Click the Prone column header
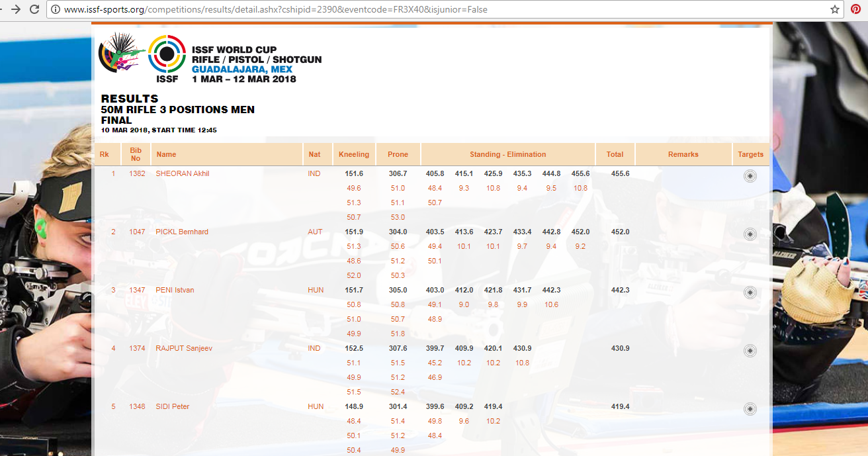The height and width of the screenshot is (456, 868). 398,154
